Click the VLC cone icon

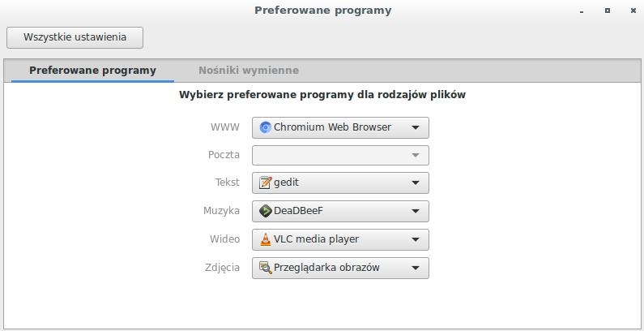coord(265,239)
